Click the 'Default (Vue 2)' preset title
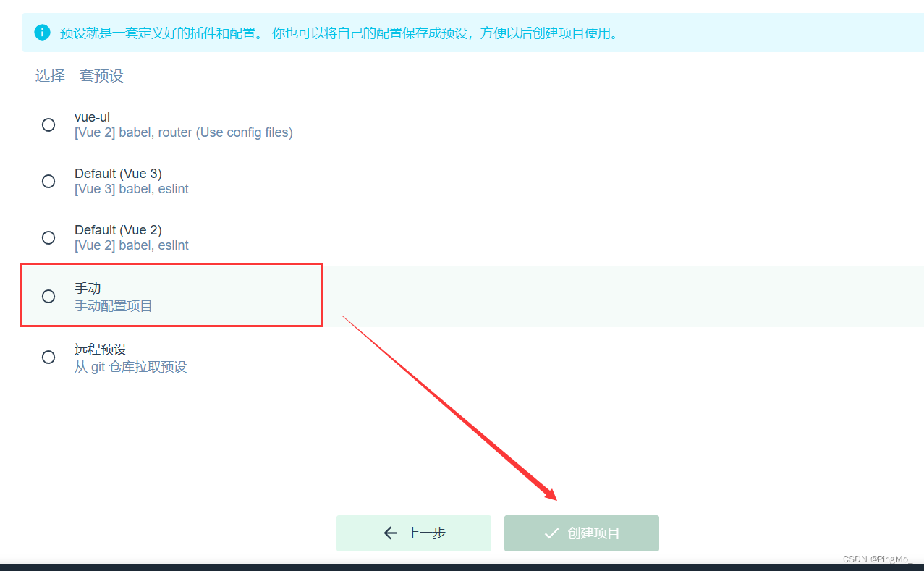The image size is (924, 571). (118, 230)
